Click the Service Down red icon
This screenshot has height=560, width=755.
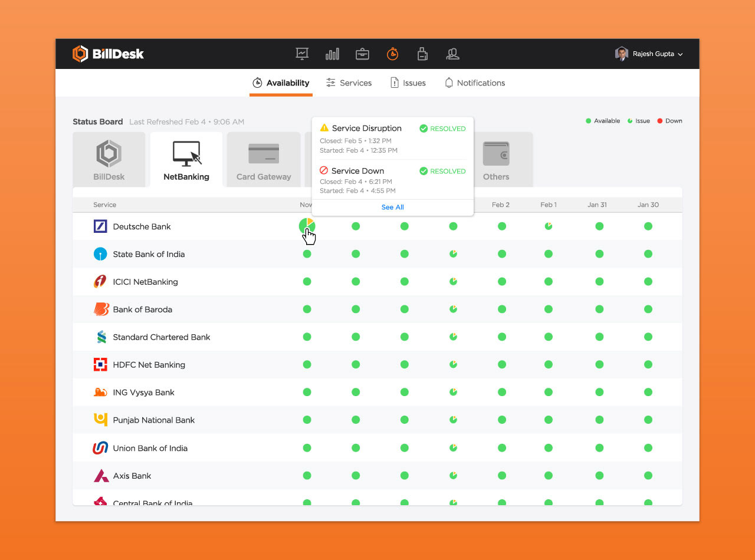point(324,170)
